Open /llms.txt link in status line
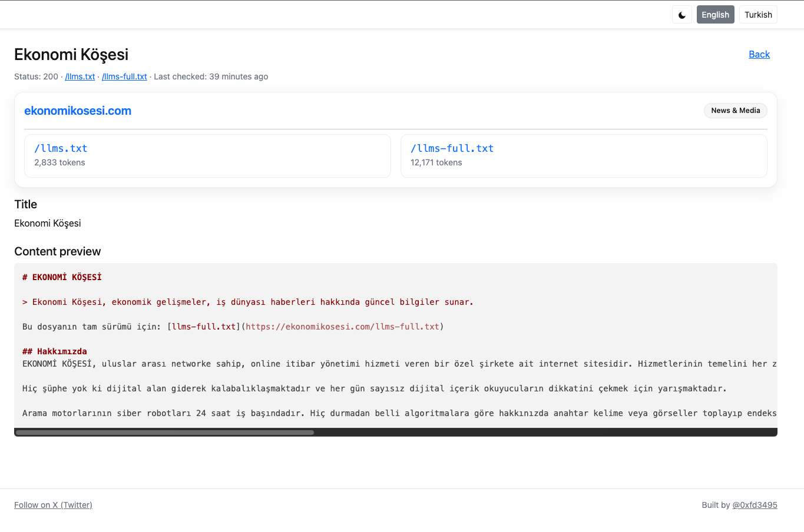 [80, 77]
